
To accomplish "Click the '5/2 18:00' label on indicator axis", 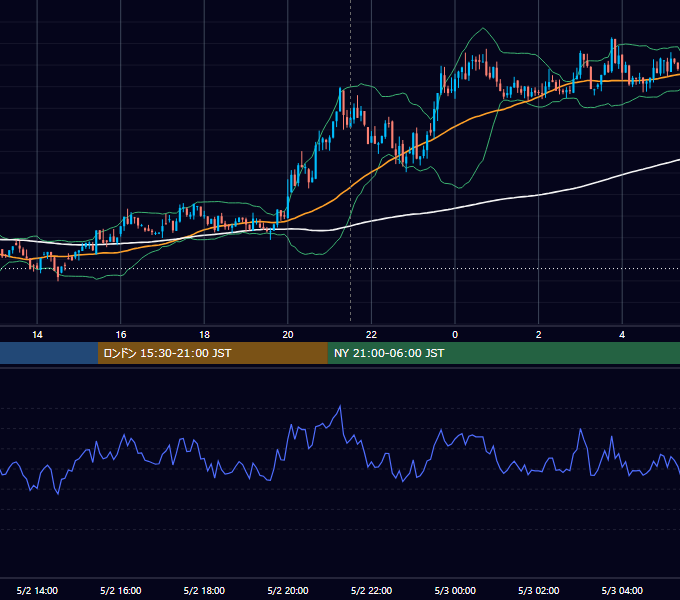I will (204, 590).
